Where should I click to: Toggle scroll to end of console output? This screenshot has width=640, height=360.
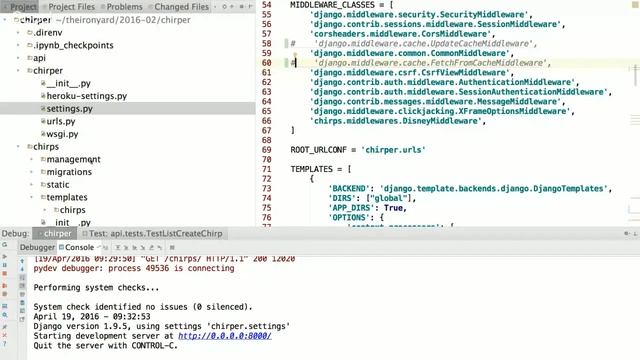22,286
